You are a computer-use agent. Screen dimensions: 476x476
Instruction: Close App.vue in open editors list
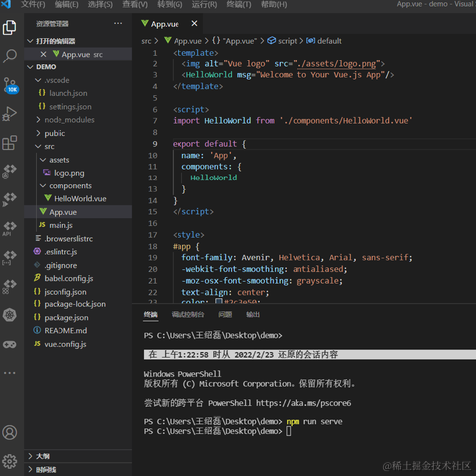(x=43, y=54)
